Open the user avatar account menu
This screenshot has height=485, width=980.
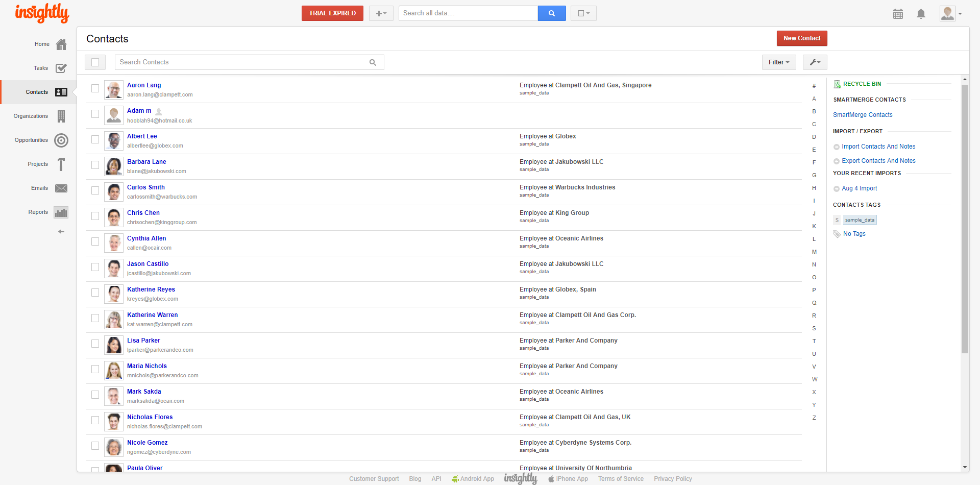click(x=951, y=14)
